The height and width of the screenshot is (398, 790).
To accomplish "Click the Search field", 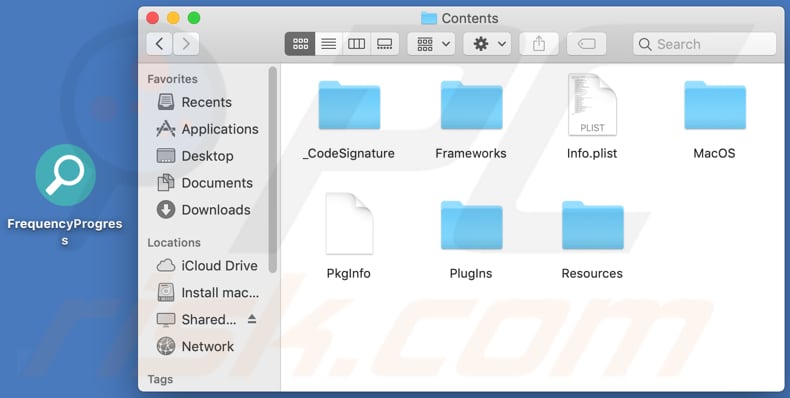I will tap(704, 44).
